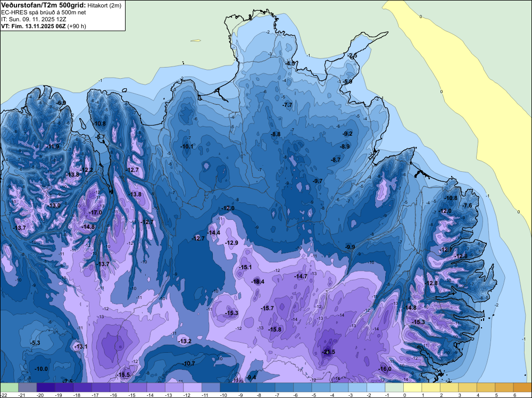Click the -10.7 temperature value
532x398 pixels.
188,363
